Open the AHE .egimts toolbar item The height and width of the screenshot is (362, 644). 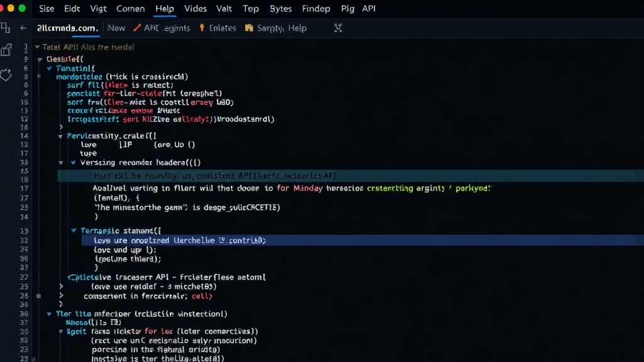167,28
